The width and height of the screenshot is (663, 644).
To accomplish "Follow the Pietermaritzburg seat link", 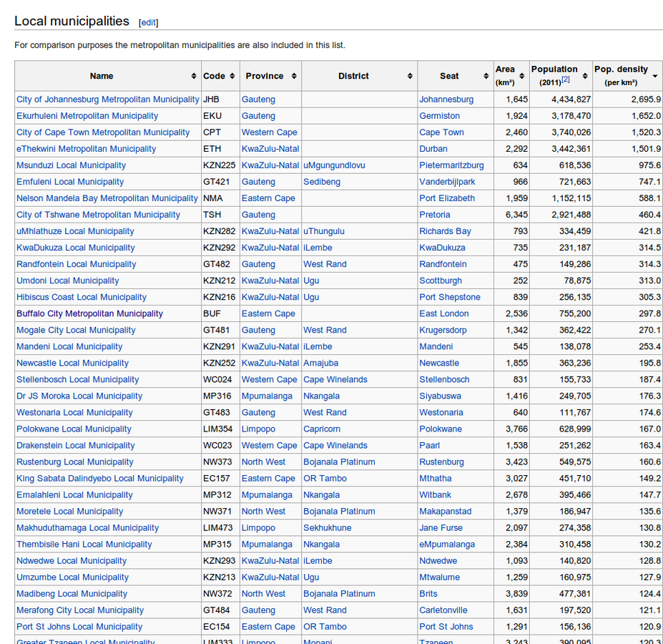I will (x=451, y=165).
